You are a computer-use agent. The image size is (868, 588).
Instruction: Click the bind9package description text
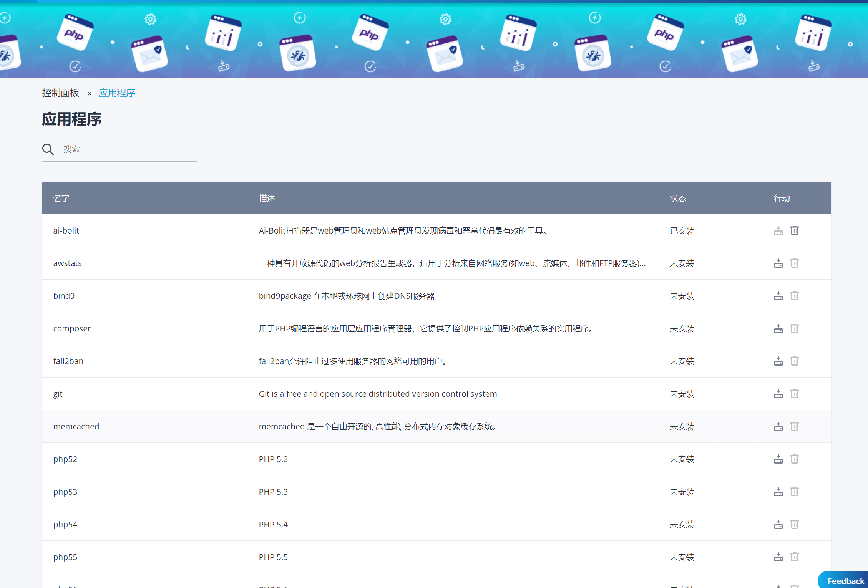tap(347, 296)
